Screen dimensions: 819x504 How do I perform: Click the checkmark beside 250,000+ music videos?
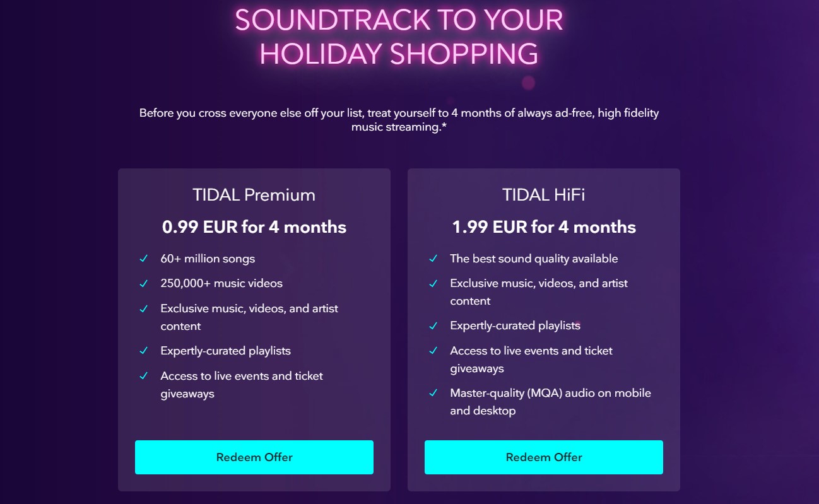click(x=144, y=283)
